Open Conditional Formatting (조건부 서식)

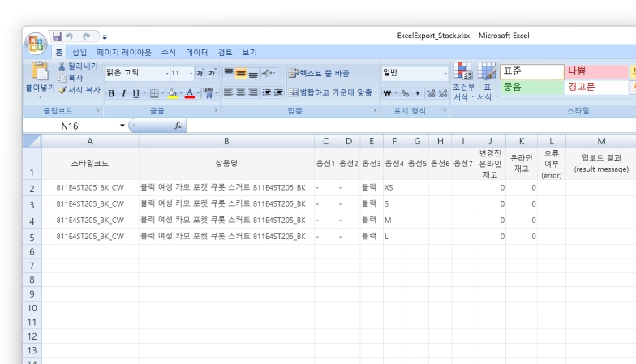pyautogui.click(x=463, y=73)
